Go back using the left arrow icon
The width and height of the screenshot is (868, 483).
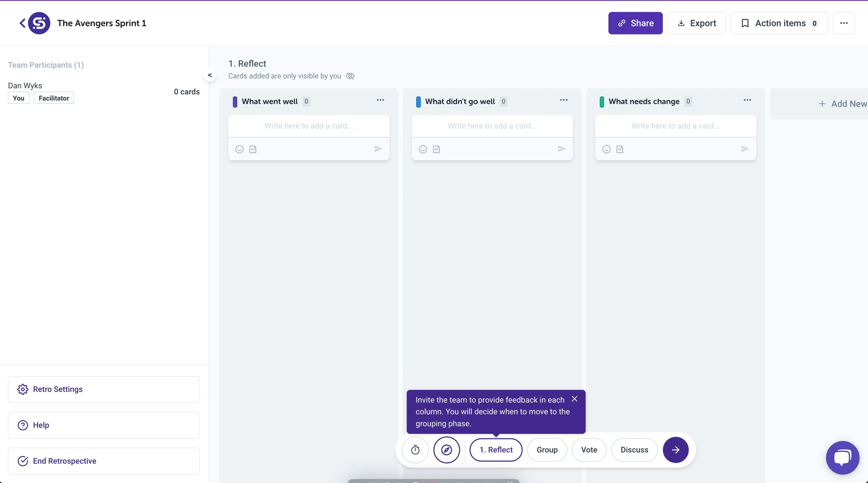[x=22, y=23]
